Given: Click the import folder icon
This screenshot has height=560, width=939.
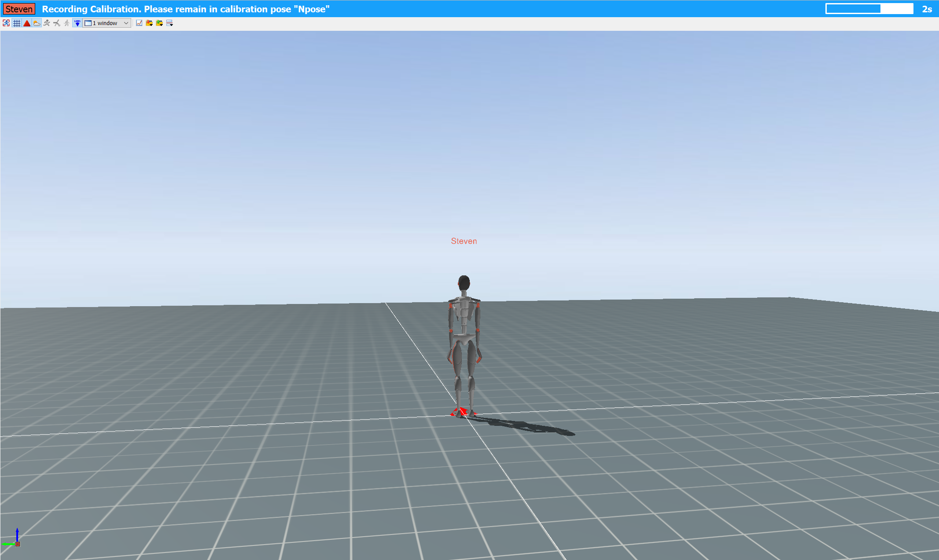Looking at the screenshot, I should (149, 23).
